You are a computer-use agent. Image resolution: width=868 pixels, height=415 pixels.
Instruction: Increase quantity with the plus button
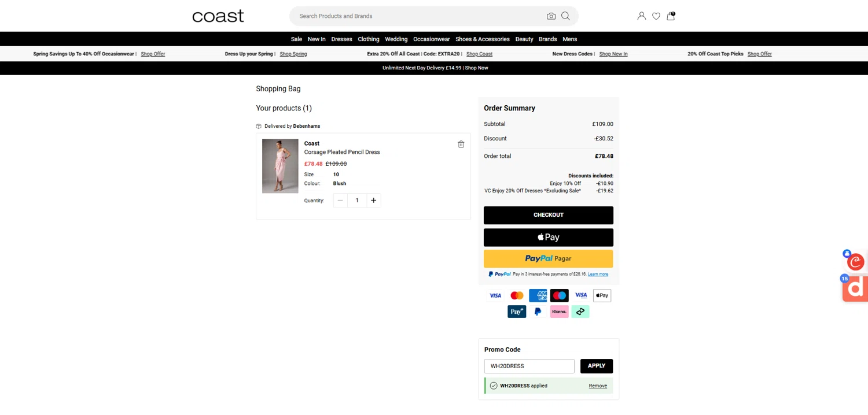pos(374,201)
